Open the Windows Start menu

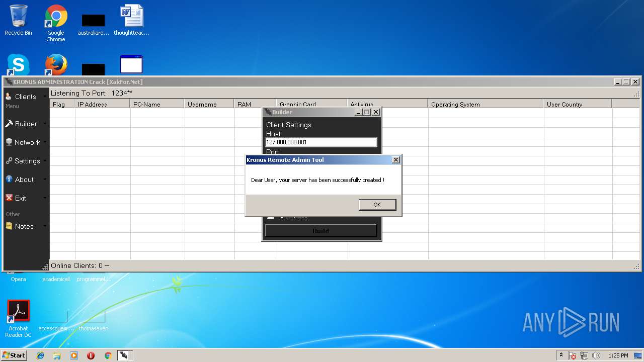point(14,355)
